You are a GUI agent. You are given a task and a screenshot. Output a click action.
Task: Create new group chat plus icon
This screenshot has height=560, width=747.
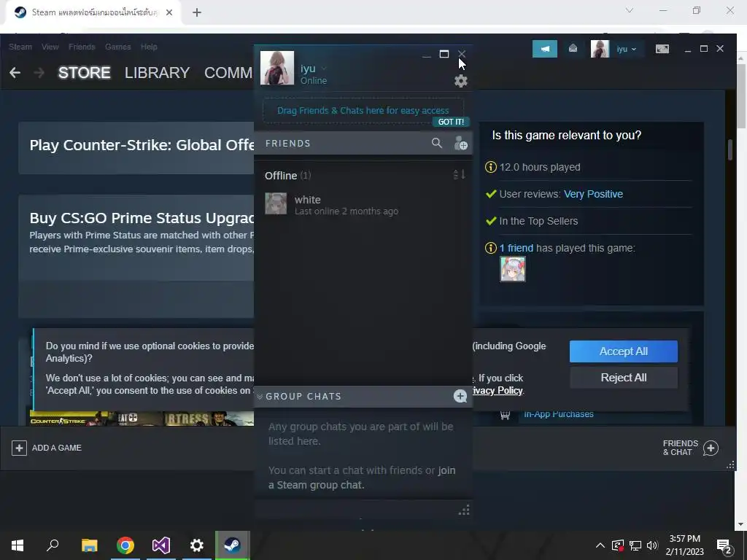(x=460, y=396)
